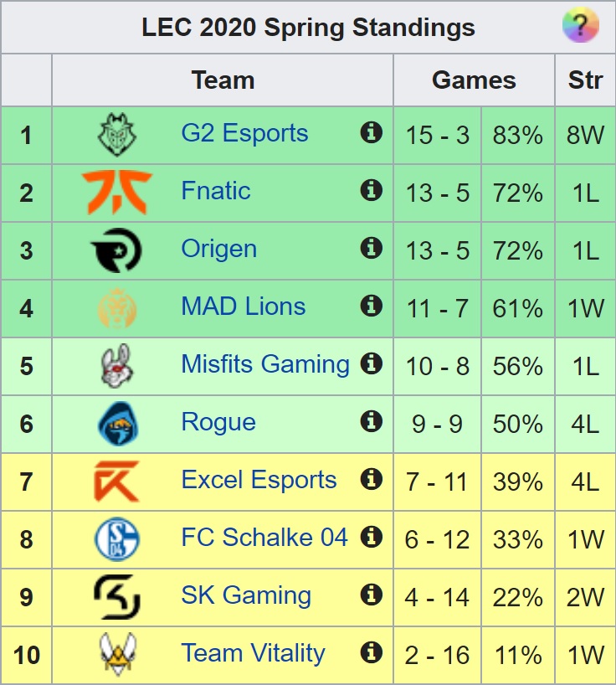Open the Fnatic team page link
The image size is (616, 685).
coord(216,190)
